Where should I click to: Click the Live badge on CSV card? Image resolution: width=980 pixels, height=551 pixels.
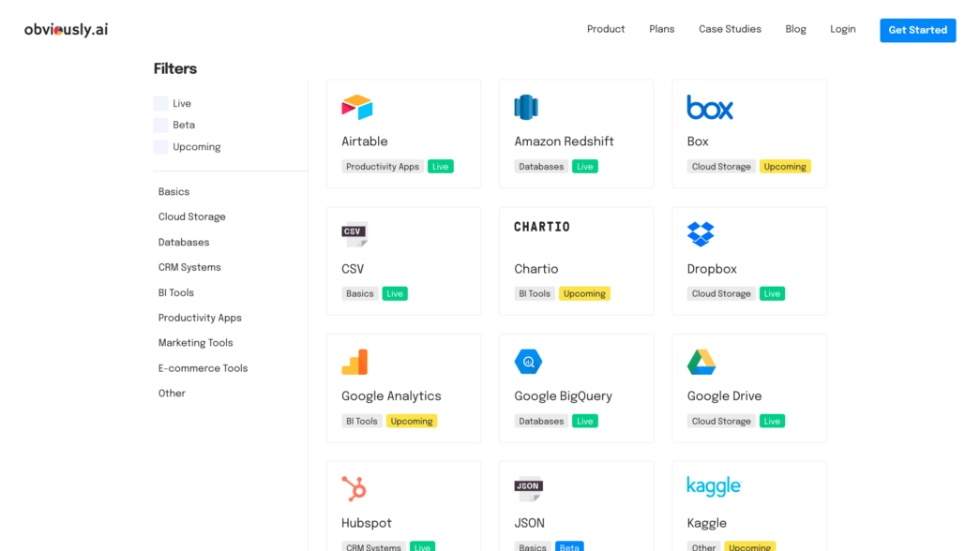coord(395,293)
